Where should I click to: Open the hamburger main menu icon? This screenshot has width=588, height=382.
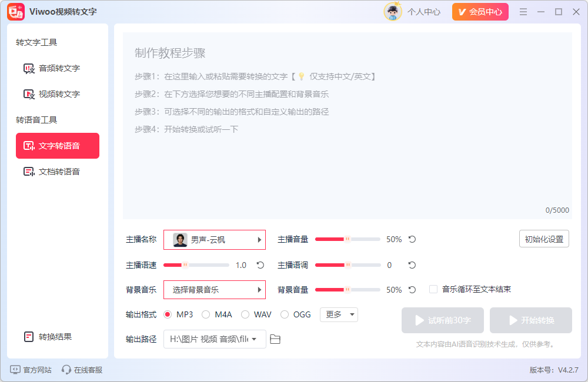[x=523, y=12]
